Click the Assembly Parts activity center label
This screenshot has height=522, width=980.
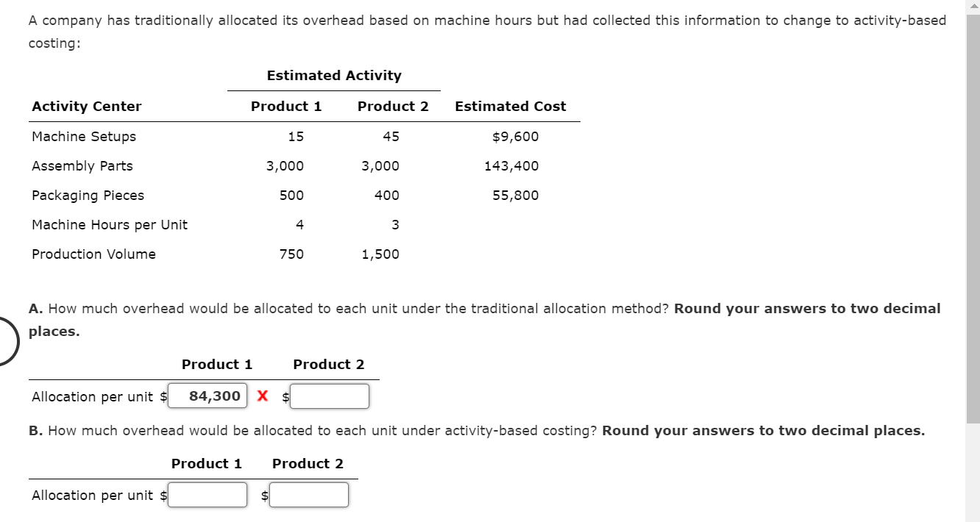point(82,165)
